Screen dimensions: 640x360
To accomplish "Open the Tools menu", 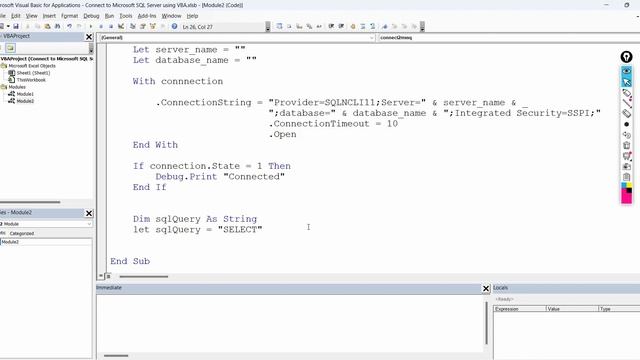I will pos(126,16).
